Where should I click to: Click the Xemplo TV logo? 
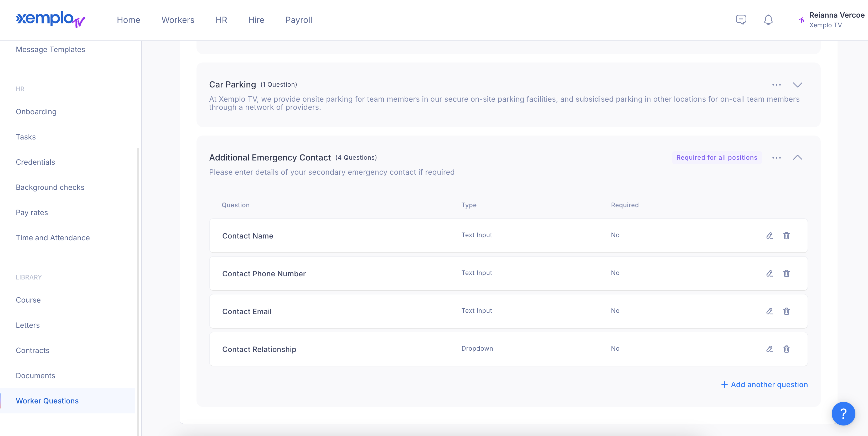pyautogui.click(x=50, y=19)
